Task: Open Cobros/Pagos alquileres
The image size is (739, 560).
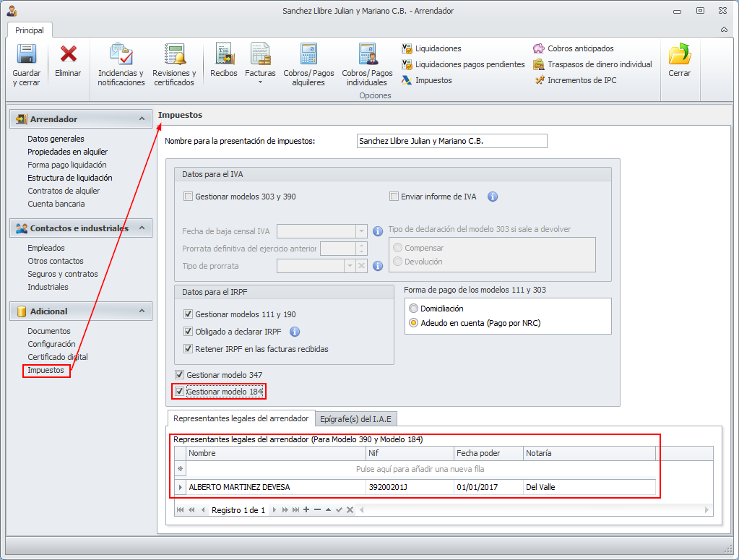Action: [x=308, y=65]
